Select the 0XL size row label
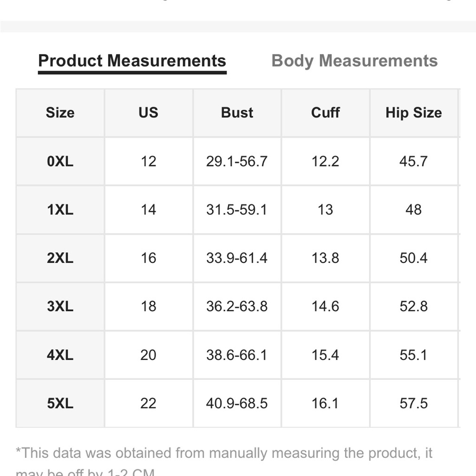This screenshot has height=476, width=476. [x=60, y=161]
